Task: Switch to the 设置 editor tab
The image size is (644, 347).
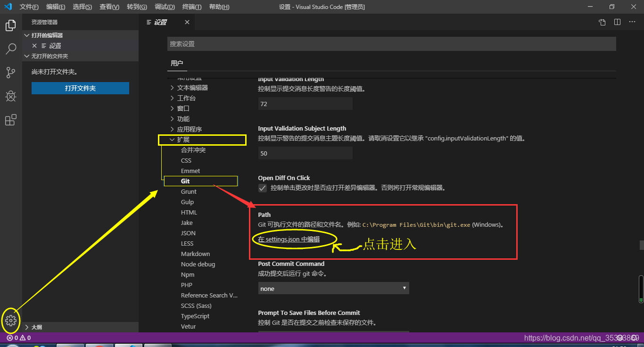Action: [160, 22]
